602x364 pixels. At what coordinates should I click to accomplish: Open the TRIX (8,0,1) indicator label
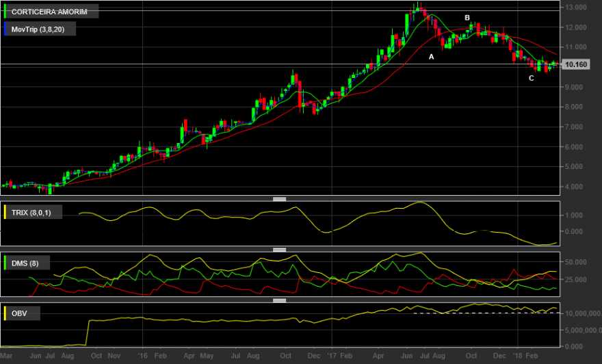coord(33,212)
